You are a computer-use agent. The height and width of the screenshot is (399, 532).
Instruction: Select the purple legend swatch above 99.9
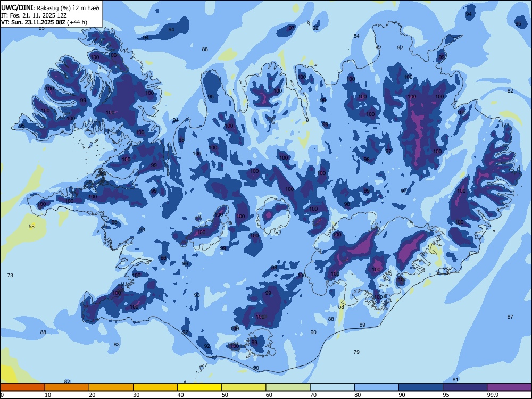509,387
